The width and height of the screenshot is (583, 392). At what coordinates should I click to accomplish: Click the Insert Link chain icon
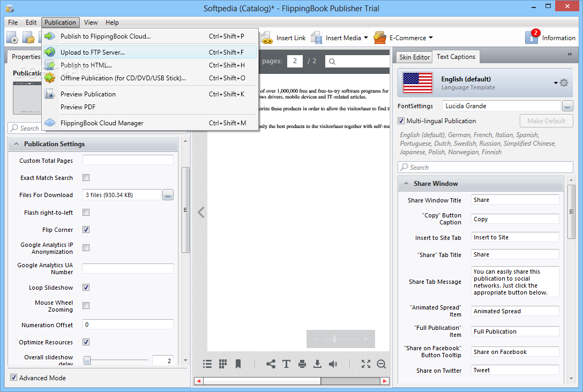[x=267, y=37]
